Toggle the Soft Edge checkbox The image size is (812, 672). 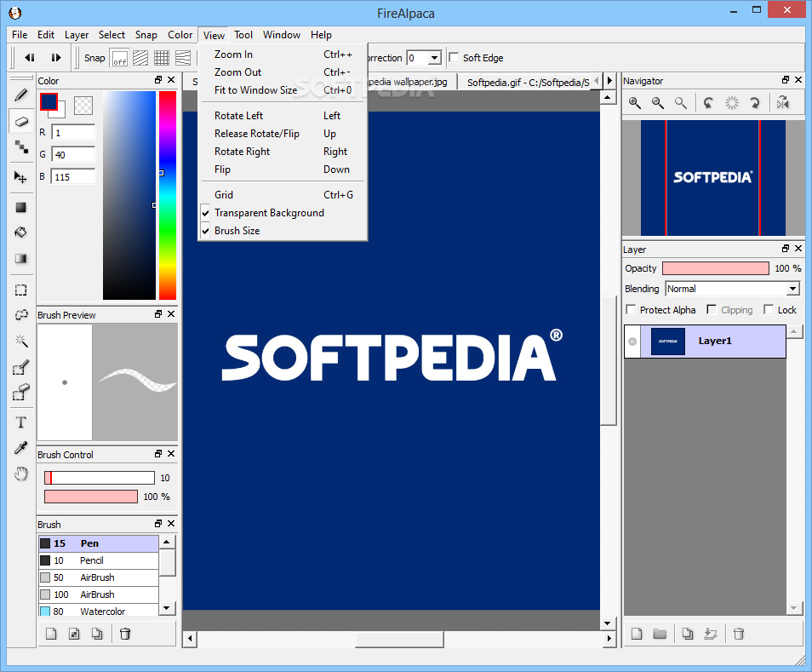[455, 58]
